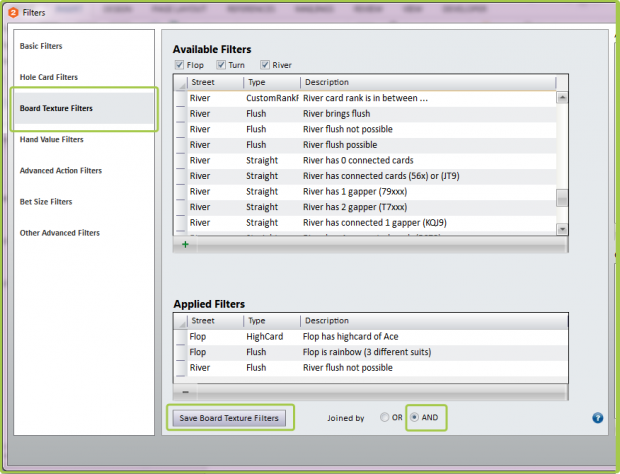The width and height of the screenshot is (620, 474).
Task: Click the green plus add filter icon
Action: 185,244
